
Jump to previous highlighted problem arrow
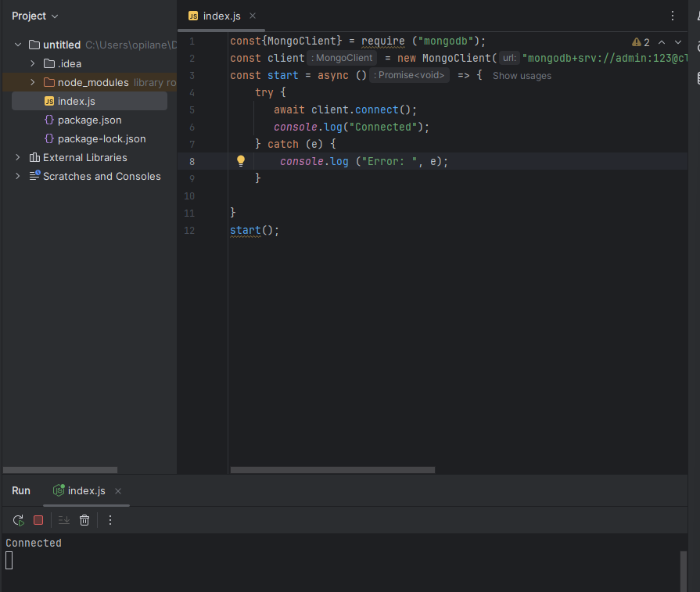pos(662,42)
